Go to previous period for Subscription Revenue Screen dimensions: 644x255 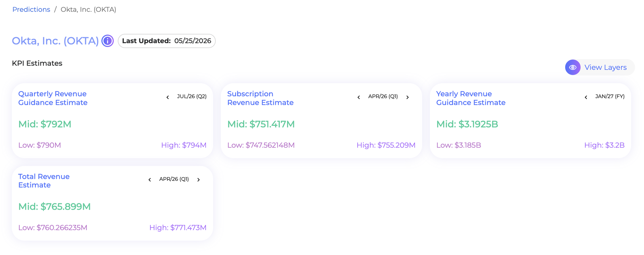tap(359, 97)
